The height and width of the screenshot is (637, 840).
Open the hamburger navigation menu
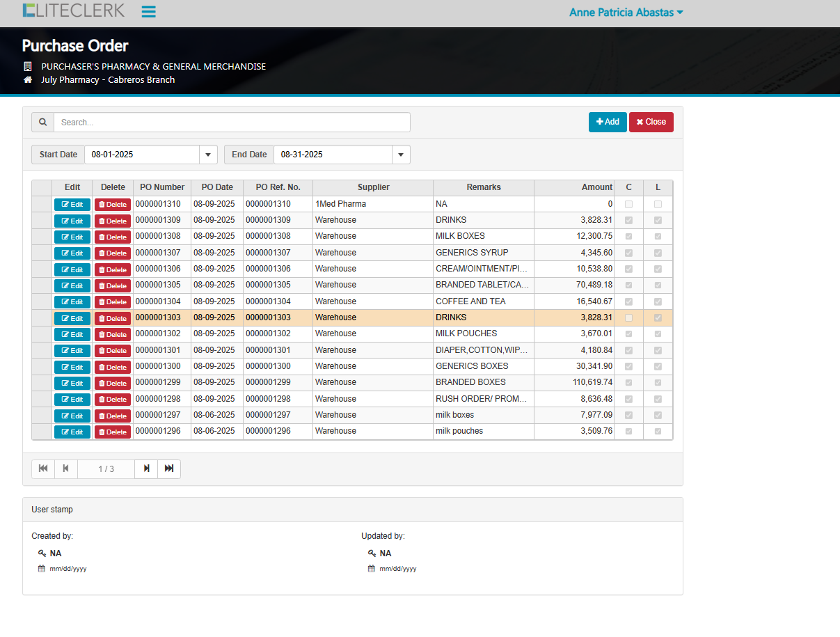(148, 12)
